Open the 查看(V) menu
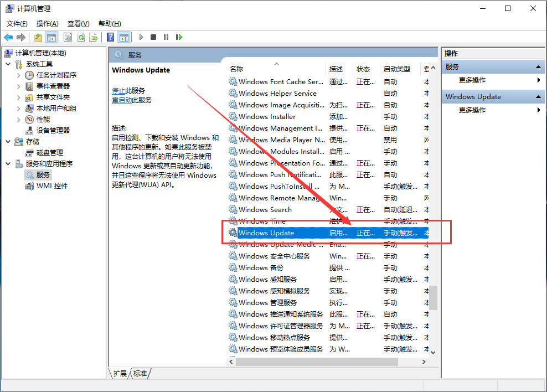547x392 pixels. tap(78, 24)
